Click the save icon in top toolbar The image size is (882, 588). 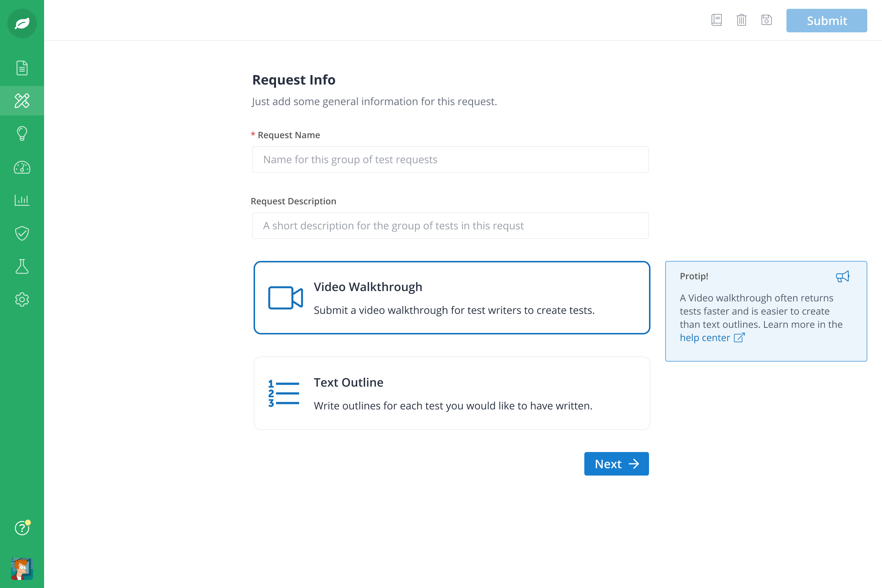coord(767,20)
